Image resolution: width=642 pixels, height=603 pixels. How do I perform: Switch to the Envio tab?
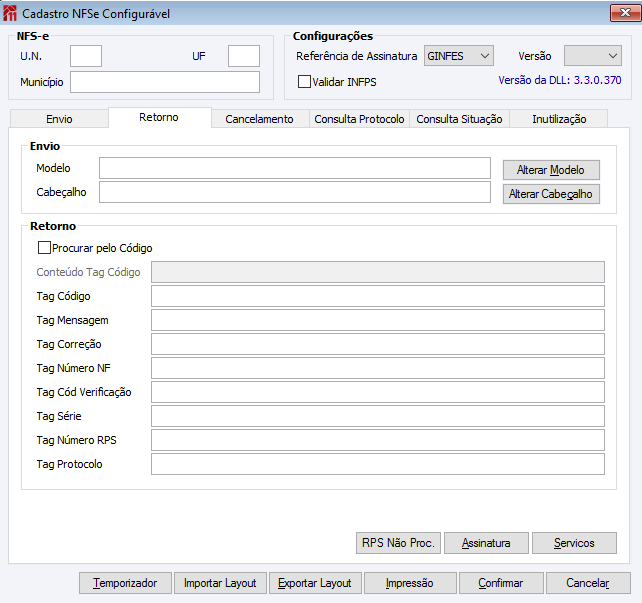(59, 119)
